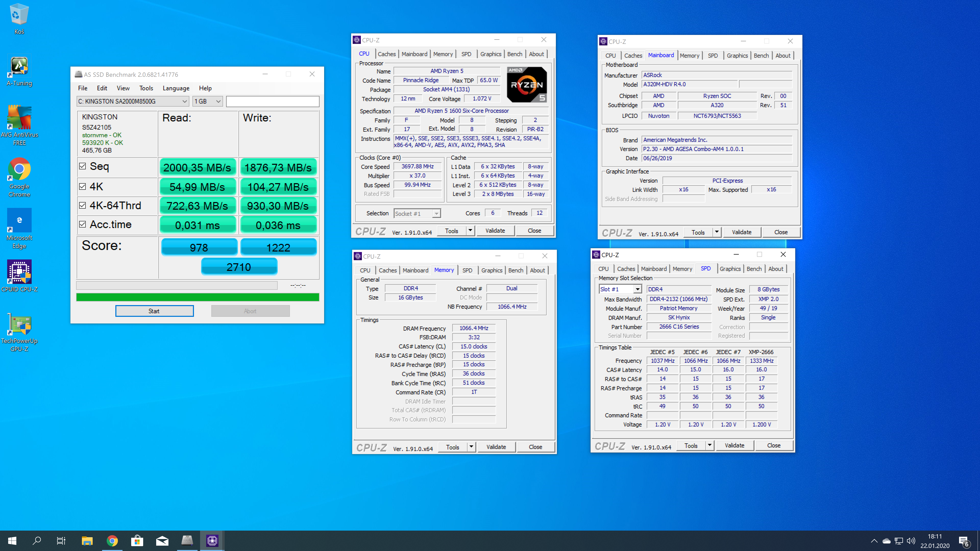The width and height of the screenshot is (980, 551).
Task: Click the DRAM Frequency value 1066.4 MHz
Action: click(474, 328)
